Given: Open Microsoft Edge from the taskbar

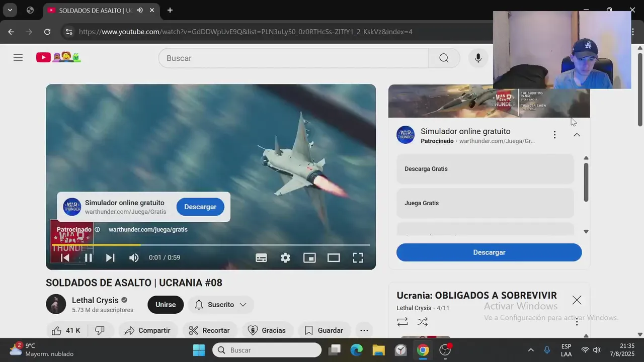Looking at the screenshot, I should (x=356, y=350).
